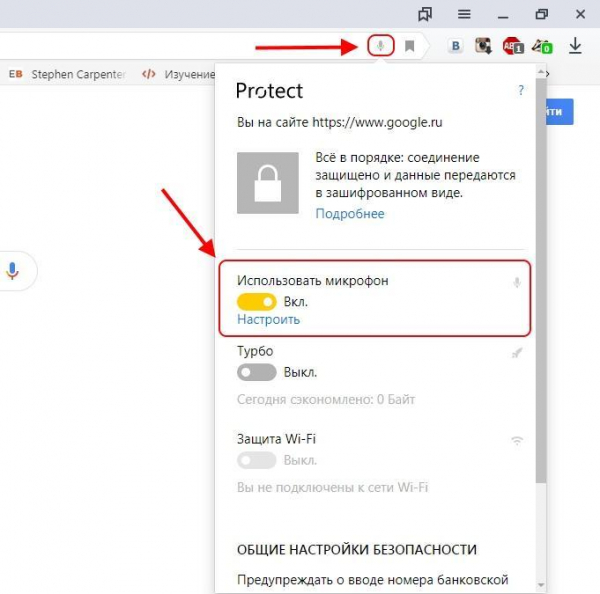Click the Protect help question mark
Image resolution: width=600 pixels, height=594 pixels.
click(x=521, y=91)
